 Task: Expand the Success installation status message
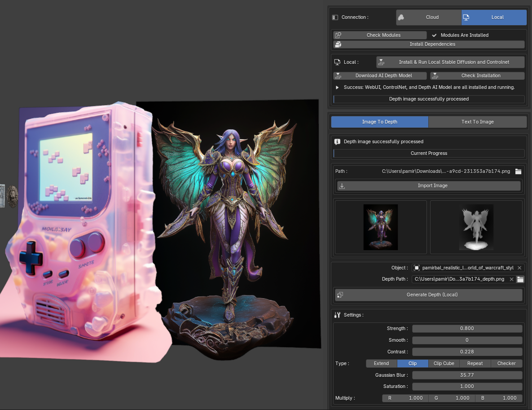337,87
